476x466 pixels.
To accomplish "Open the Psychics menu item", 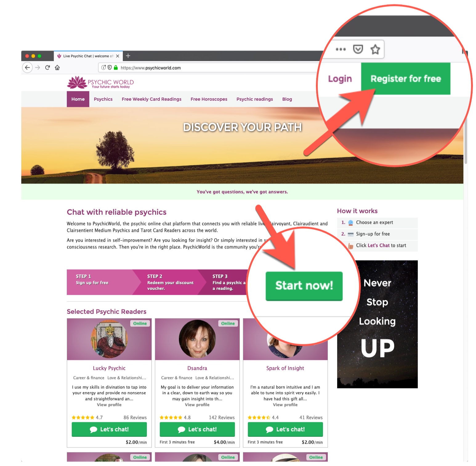I will [x=103, y=99].
